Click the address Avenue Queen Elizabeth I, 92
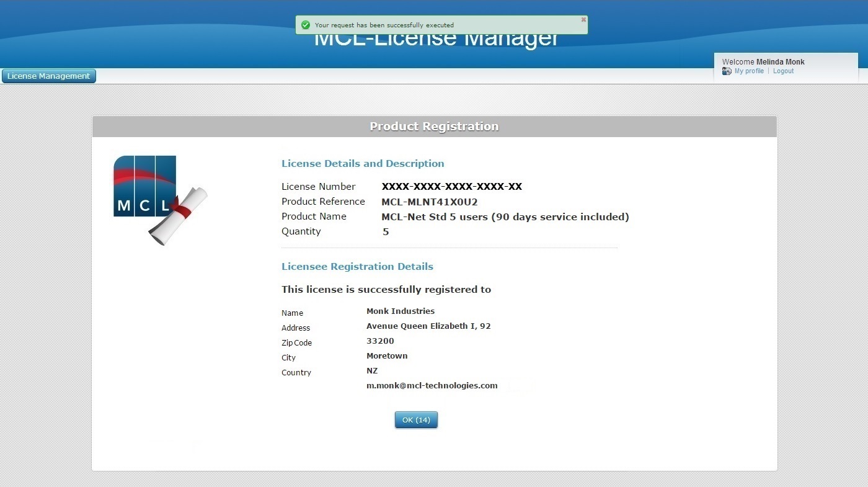 428,326
